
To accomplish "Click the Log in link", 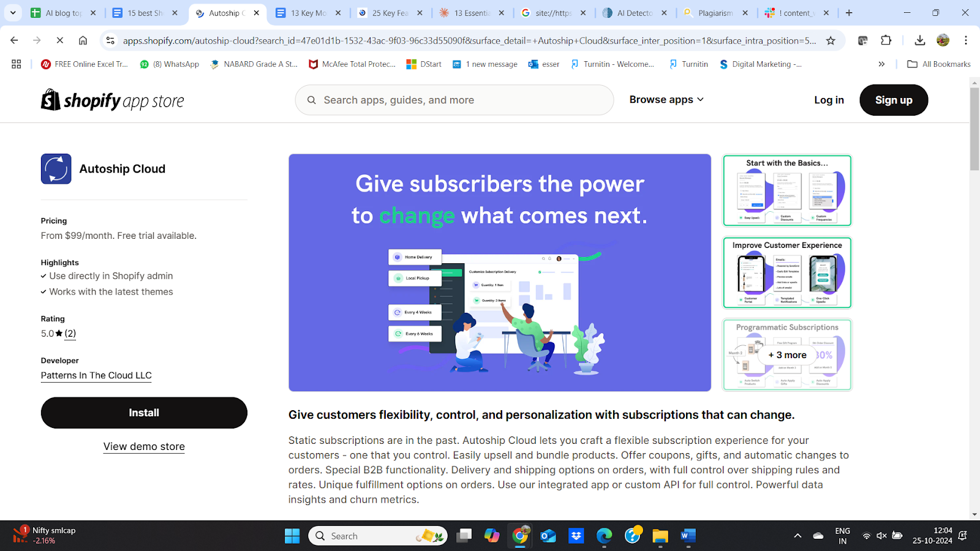I will (829, 100).
